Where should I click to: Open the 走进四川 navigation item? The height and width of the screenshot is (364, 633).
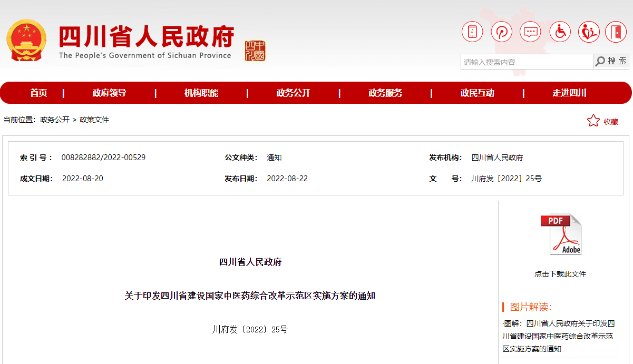tap(569, 93)
